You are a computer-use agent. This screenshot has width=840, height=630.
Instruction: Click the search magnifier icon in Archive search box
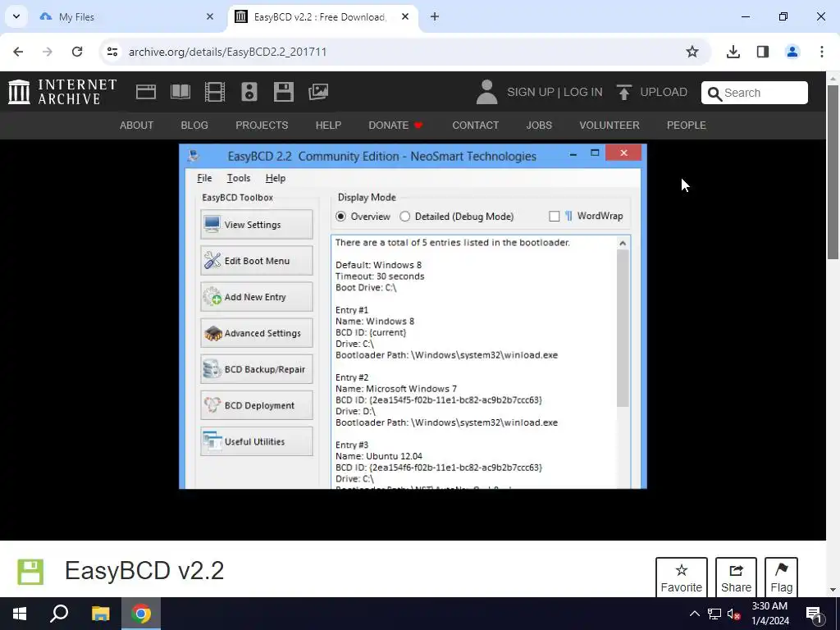tap(714, 94)
